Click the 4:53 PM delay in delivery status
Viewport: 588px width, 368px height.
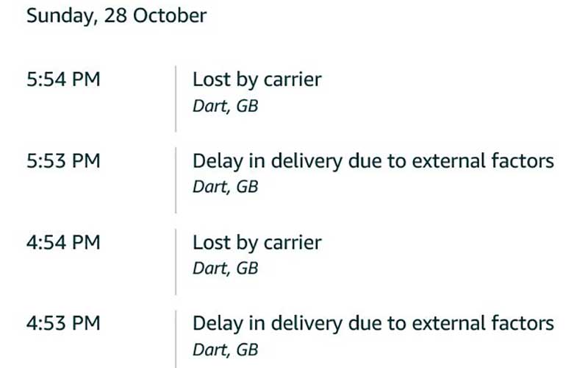pyautogui.click(x=373, y=323)
